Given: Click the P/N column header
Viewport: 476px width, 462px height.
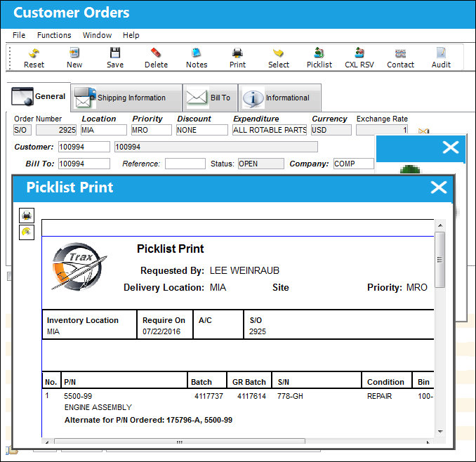Looking at the screenshot, I should [70, 382].
